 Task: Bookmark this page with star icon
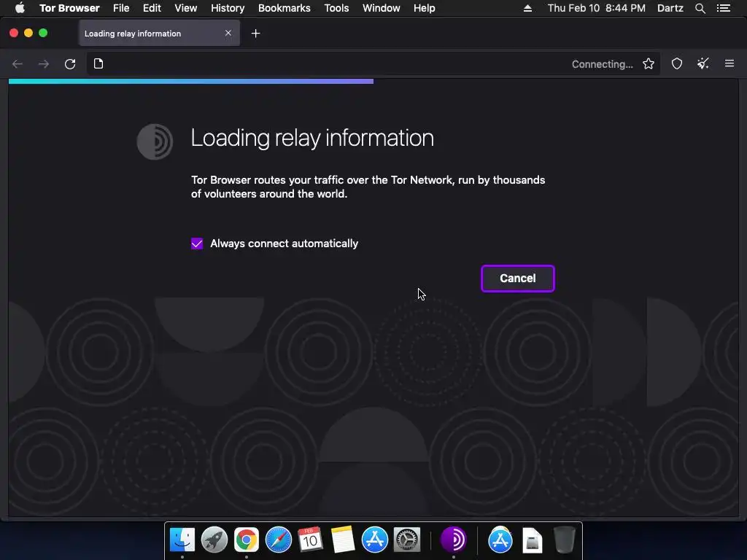648,64
